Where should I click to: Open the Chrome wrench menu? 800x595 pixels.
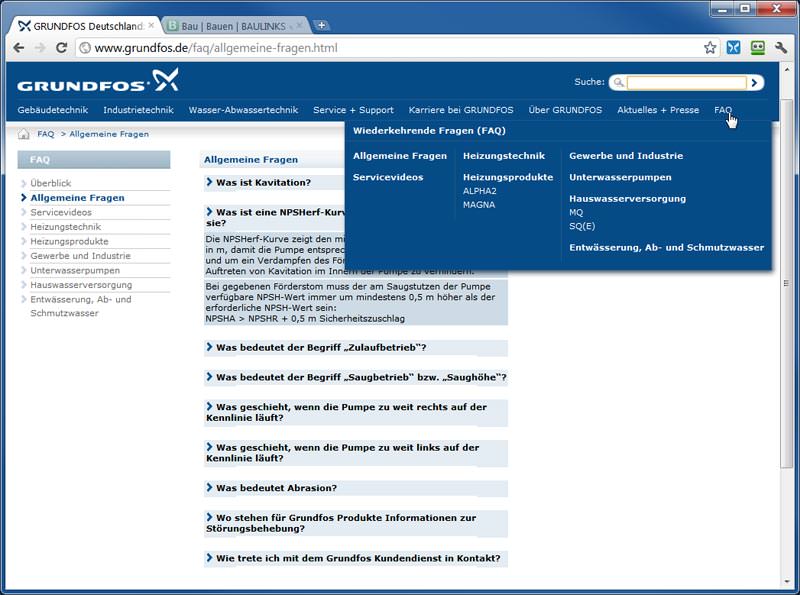[x=781, y=48]
